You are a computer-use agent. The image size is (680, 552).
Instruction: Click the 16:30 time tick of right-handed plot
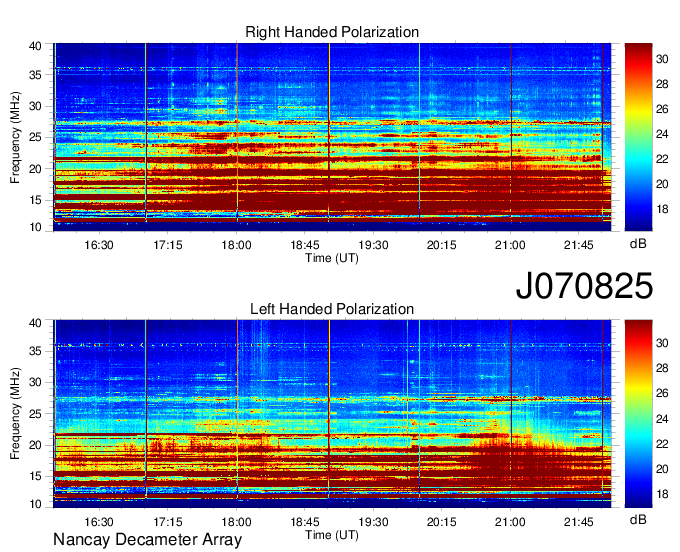[99, 245]
